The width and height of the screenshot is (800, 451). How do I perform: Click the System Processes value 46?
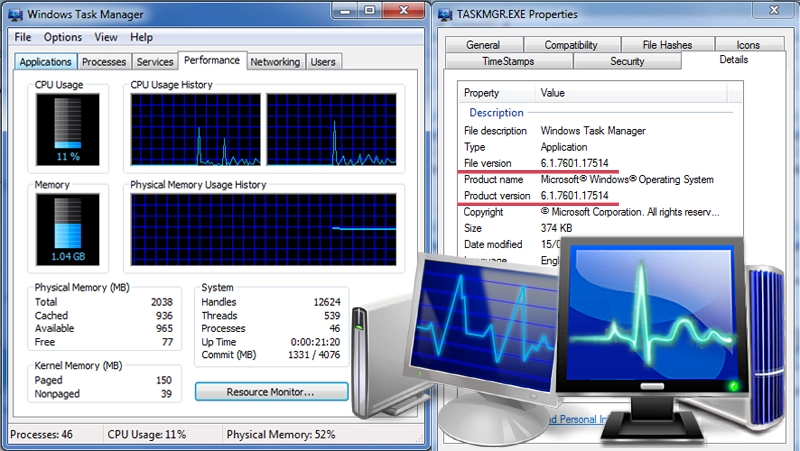(x=335, y=329)
